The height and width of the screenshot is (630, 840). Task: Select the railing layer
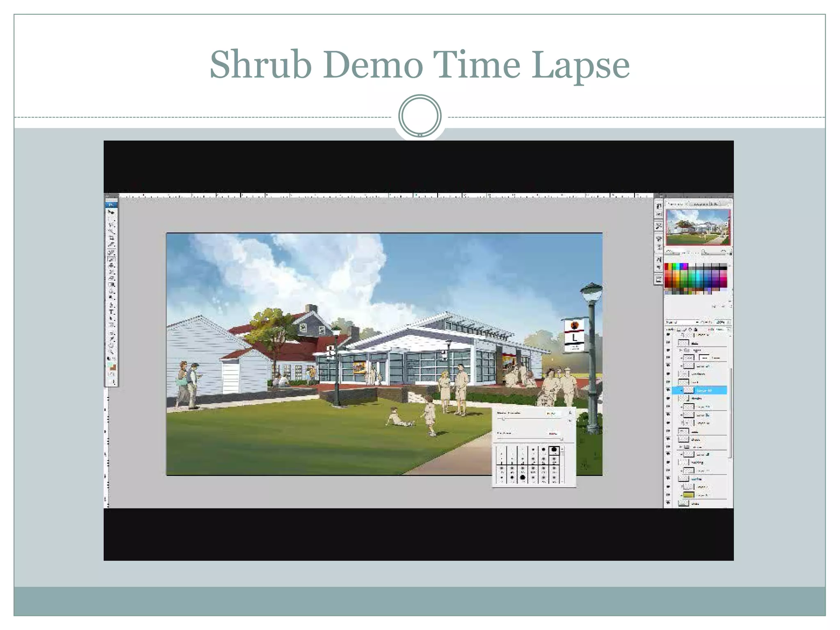click(x=700, y=462)
